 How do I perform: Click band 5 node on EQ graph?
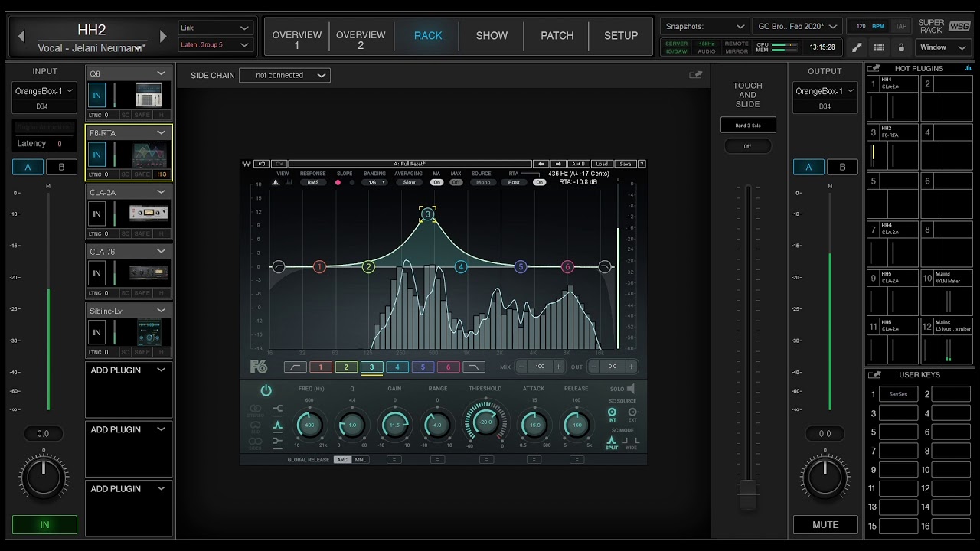point(521,267)
